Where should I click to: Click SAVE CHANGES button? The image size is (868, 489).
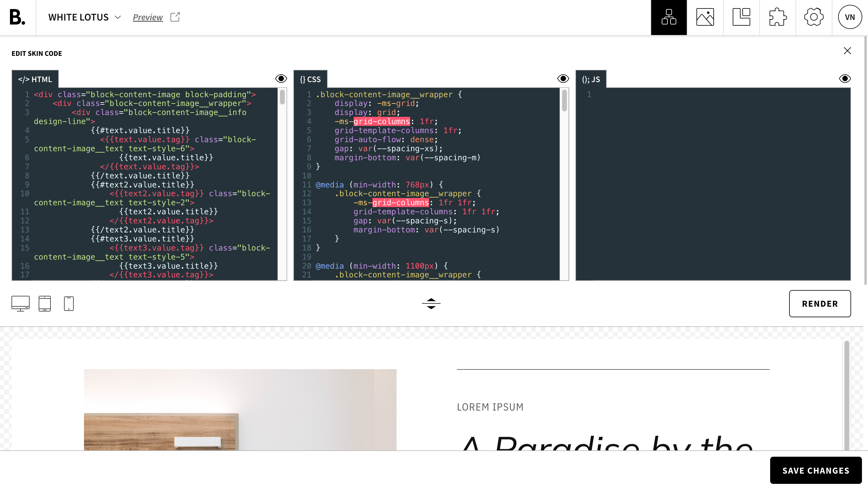pyautogui.click(x=816, y=471)
